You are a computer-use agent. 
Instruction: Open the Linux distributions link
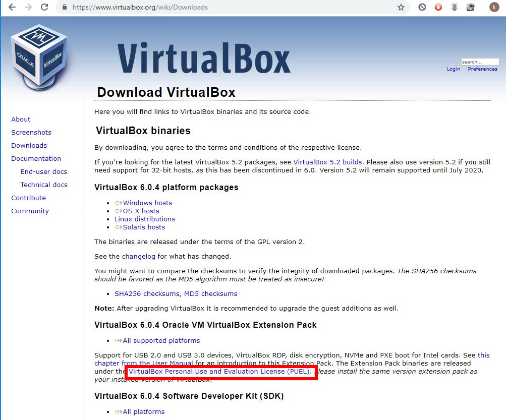pos(145,219)
